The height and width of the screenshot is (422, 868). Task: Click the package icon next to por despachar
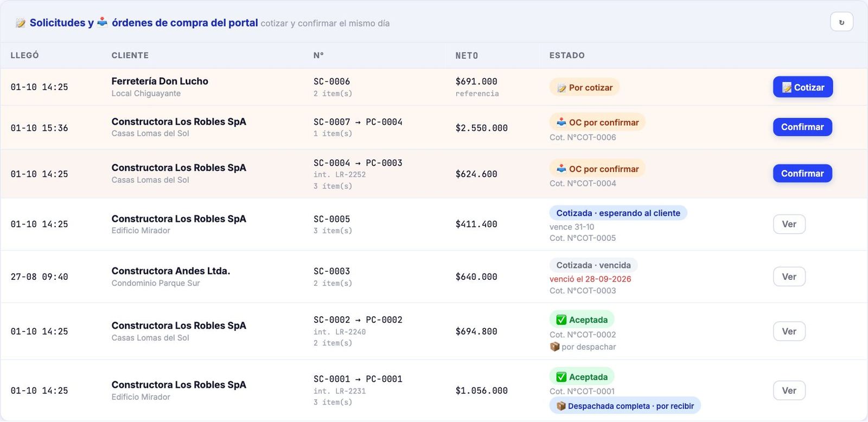(x=554, y=347)
